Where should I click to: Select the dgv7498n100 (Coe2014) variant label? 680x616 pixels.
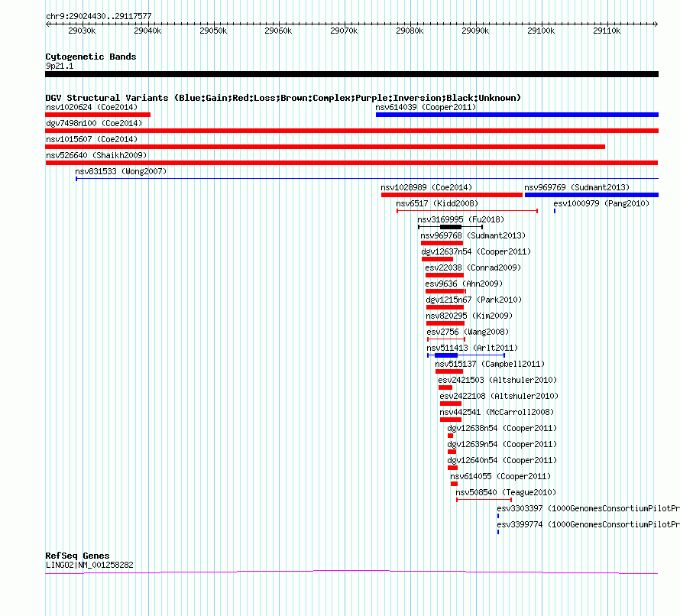[94, 123]
